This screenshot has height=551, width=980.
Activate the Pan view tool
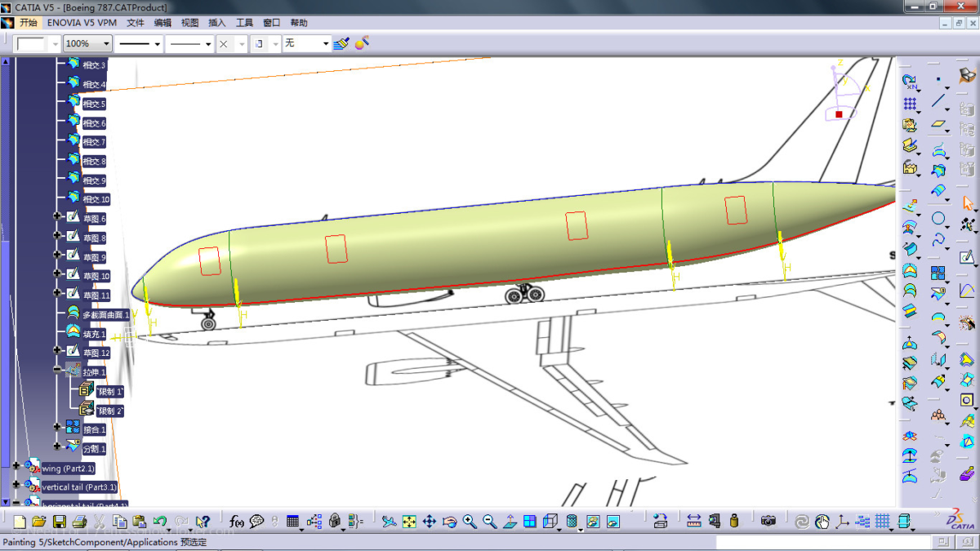[429, 522]
